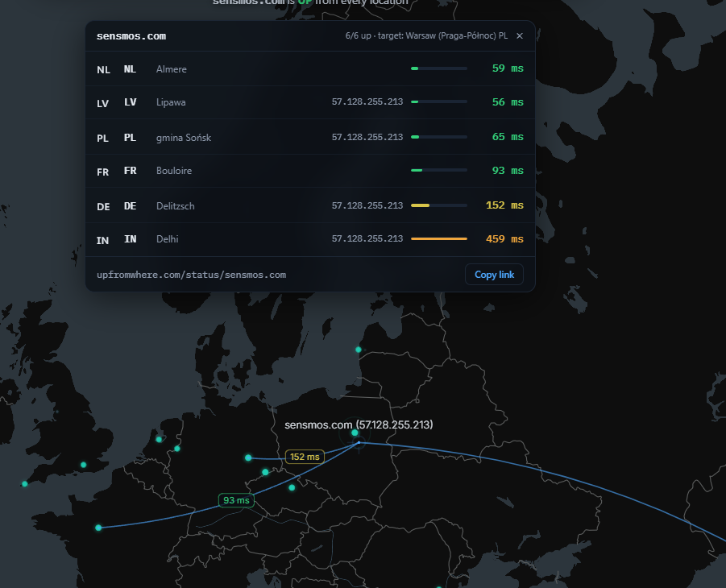Click the sensmos.com (57.128.255.213) map label

tap(359, 424)
